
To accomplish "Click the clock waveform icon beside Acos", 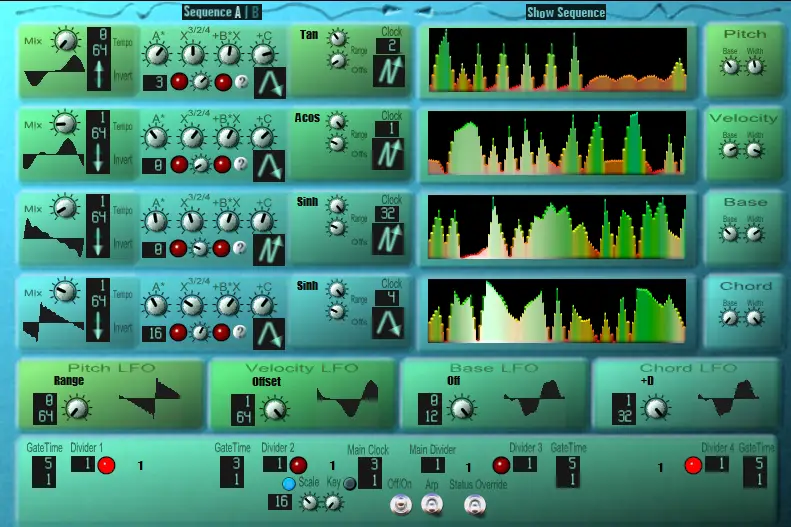I will (x=388, y=154).
